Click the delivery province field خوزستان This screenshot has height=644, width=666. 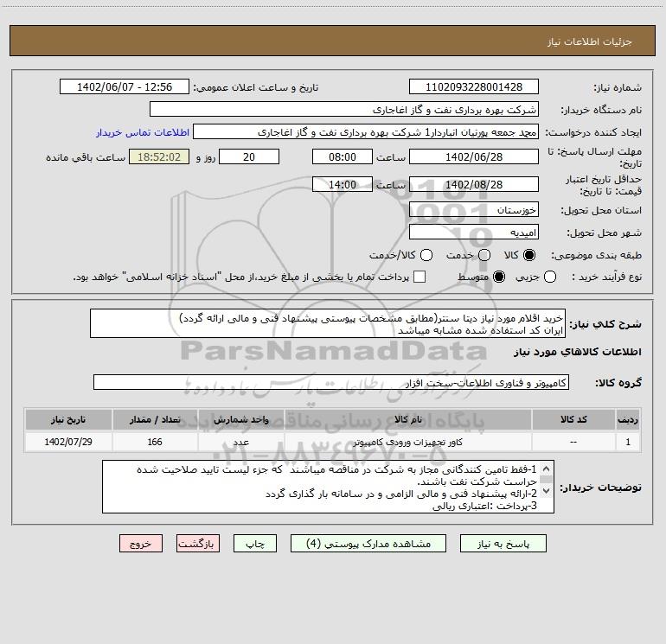click(474, 209)
